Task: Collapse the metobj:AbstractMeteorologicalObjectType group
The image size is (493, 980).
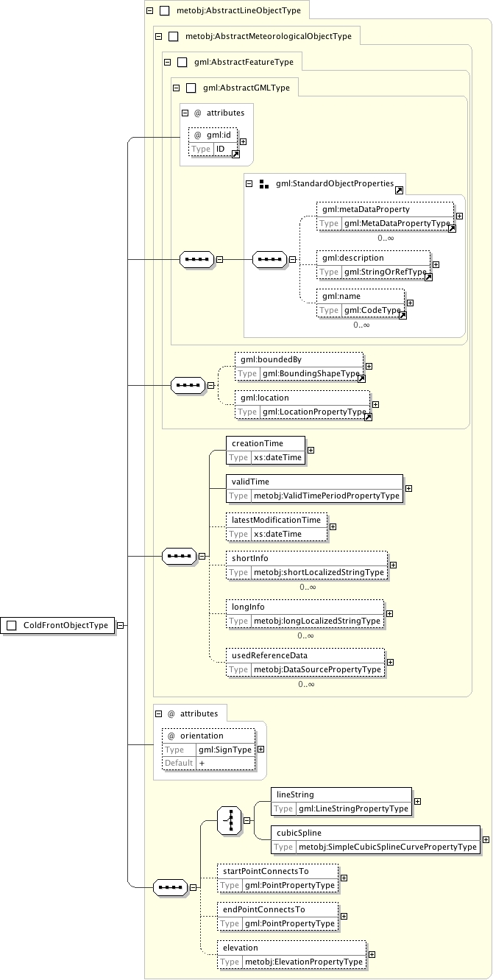Action: tap(159, 35)
